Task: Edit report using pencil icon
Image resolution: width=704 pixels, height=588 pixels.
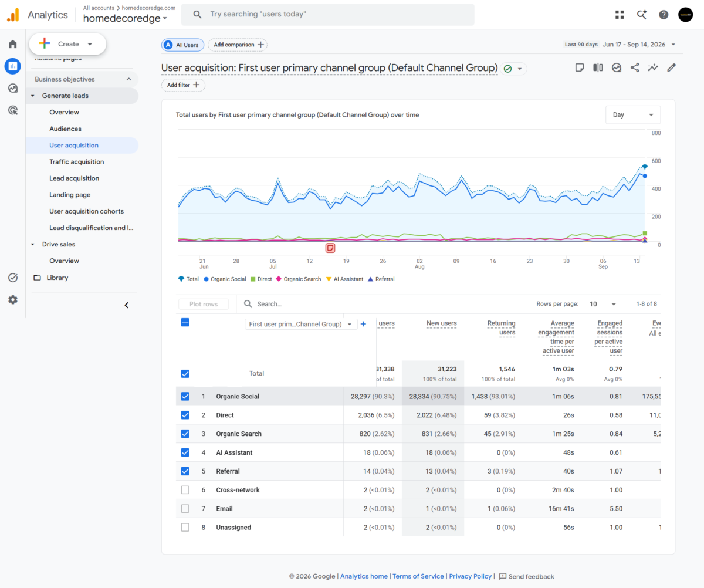Action: pyautogui.click(x=672, y=67)
